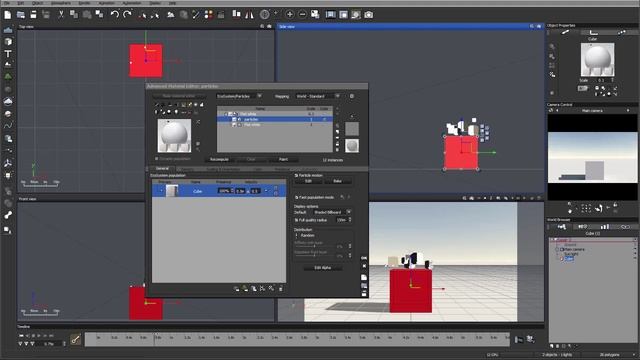Screen dimensions: 640x360
Task: Open the Mapping World - Standard dropdown
Action: 318,96
